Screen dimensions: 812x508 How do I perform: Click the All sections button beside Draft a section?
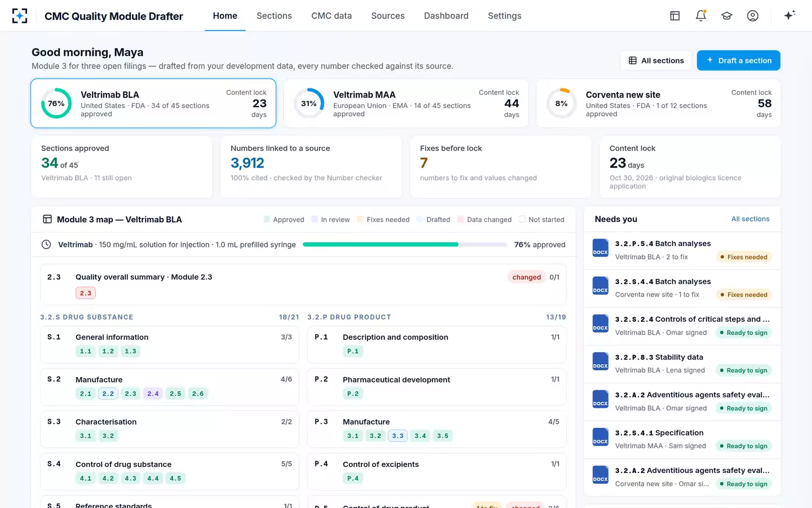pyautogui.click(x=656, y=60)
